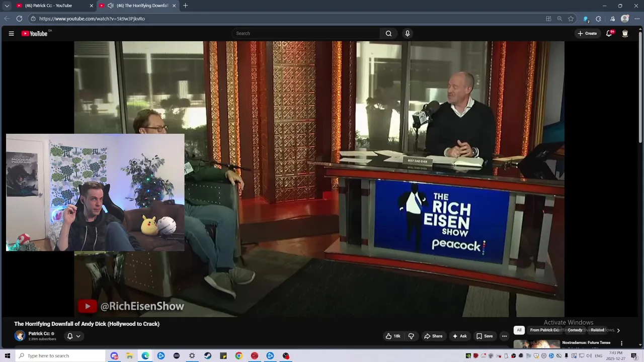Click the Ask button

pyautogui.click(x=460, y=336)
